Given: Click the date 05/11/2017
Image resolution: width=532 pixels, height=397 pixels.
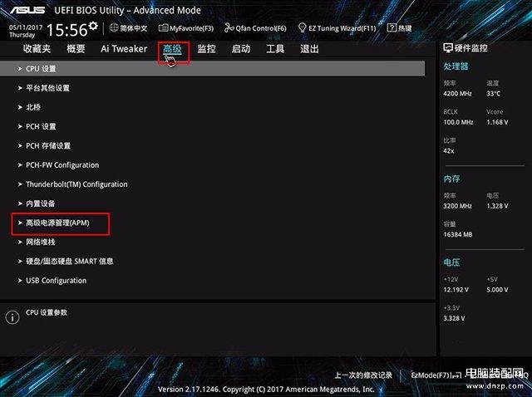Looking at the screenshot, I should click(26, 27).
